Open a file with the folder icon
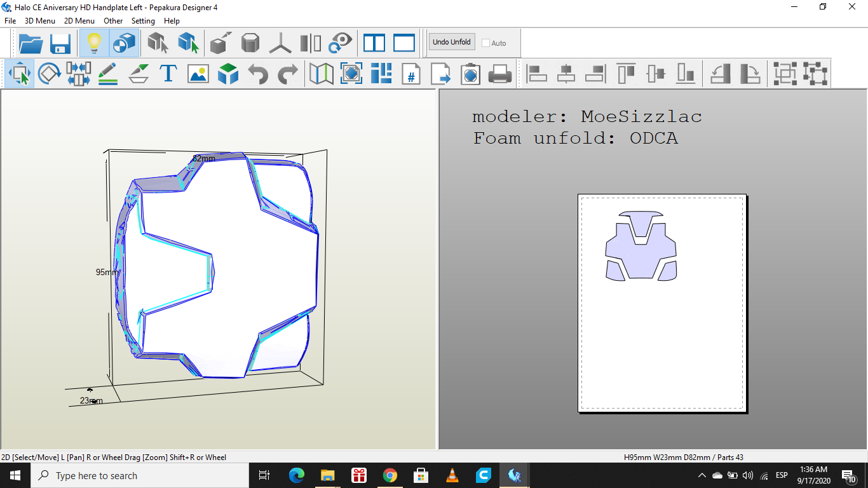Screen dimensions: 868x488 coord(31,43)
